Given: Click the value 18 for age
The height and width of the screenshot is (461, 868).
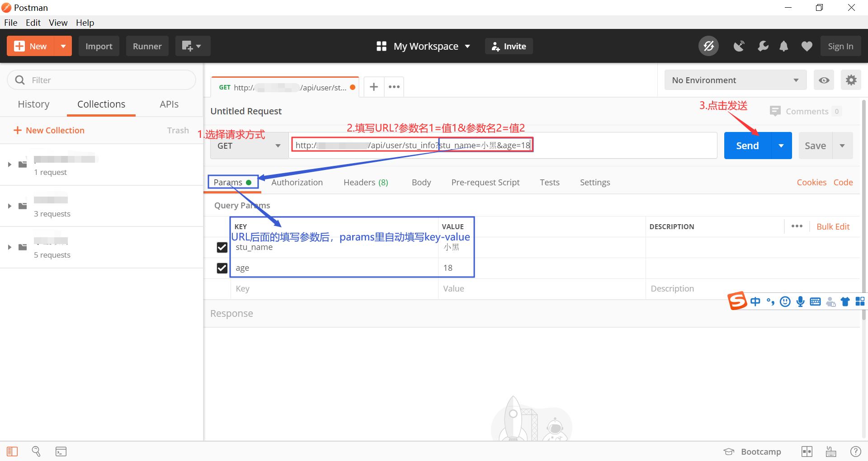Looking at the screenshot, I should point(448,268).
